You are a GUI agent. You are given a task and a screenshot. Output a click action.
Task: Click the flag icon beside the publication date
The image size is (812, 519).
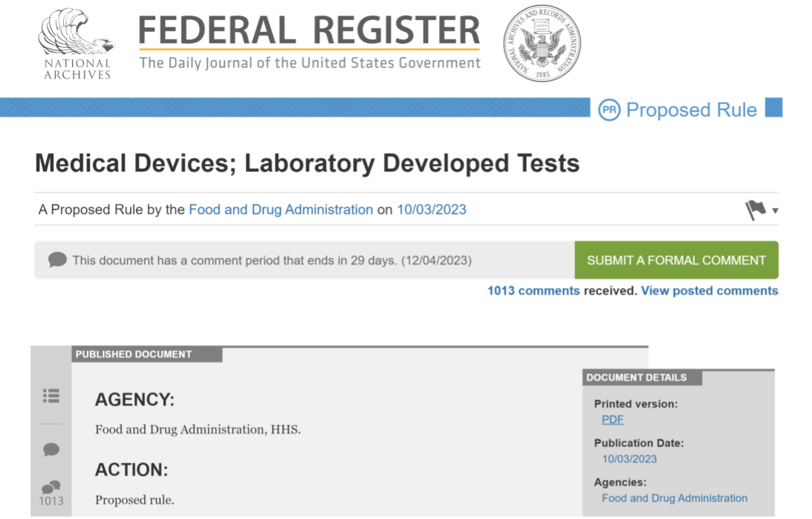click(x=755, y=209)
